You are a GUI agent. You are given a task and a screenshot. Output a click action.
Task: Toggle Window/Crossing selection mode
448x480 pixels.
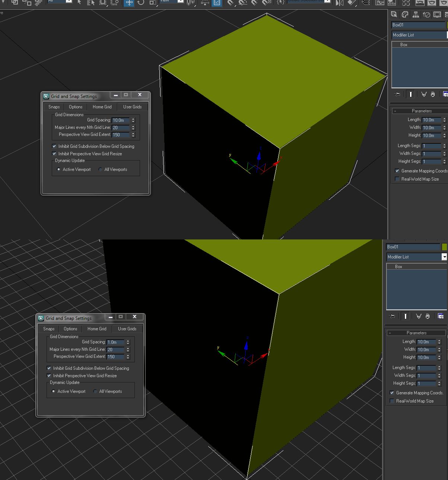(x=115, y=3)
